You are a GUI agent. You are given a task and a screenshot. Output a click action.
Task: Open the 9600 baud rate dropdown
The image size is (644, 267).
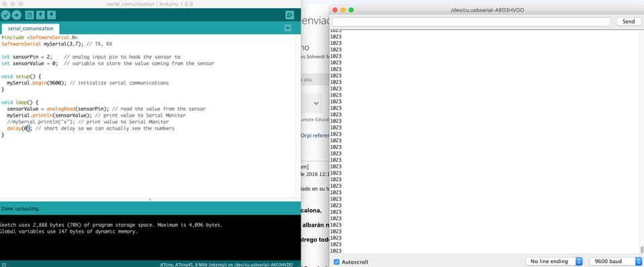615,261
